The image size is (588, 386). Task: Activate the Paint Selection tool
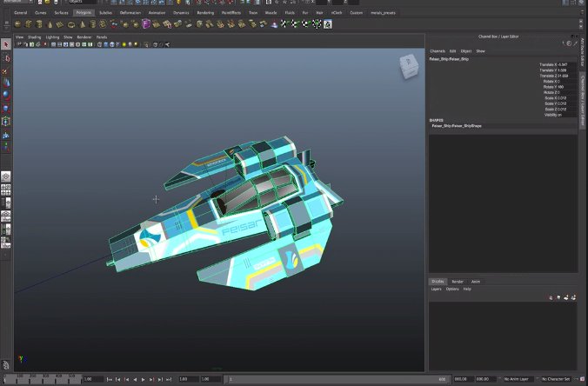pos(6,70)
